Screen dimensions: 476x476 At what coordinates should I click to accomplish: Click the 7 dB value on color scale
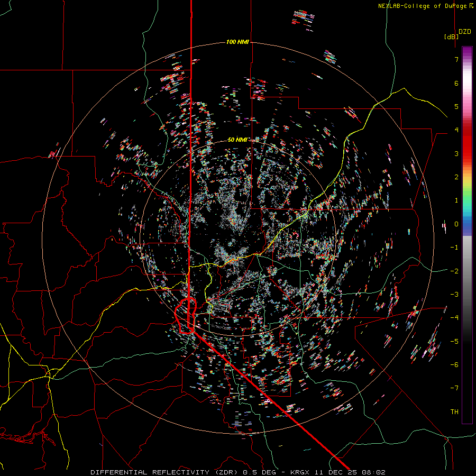click(x=456, y=59)
